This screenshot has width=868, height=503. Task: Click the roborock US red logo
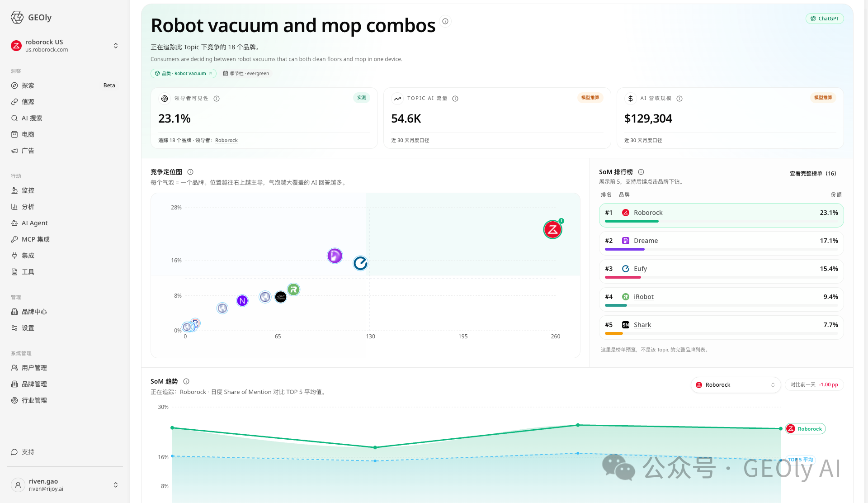click(x=16, y=46)
